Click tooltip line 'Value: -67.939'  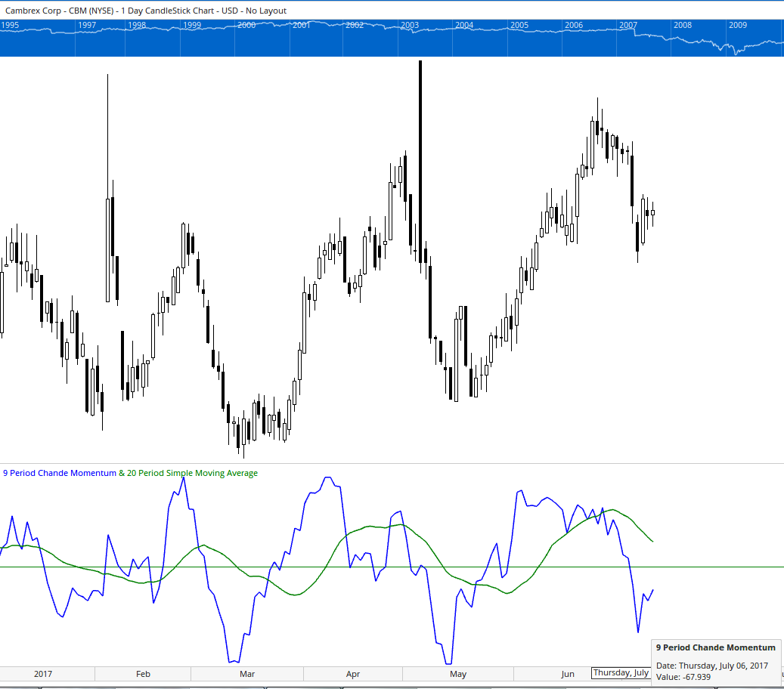point(683,677)
